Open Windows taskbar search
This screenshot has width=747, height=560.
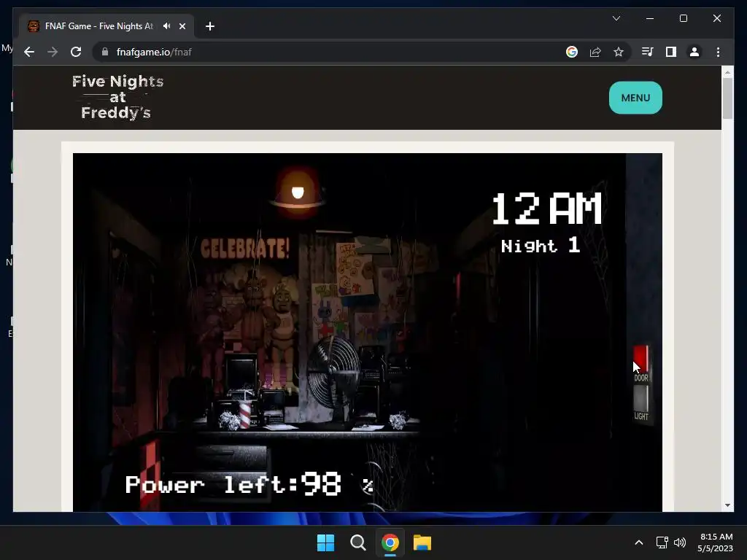pos(357,542)
